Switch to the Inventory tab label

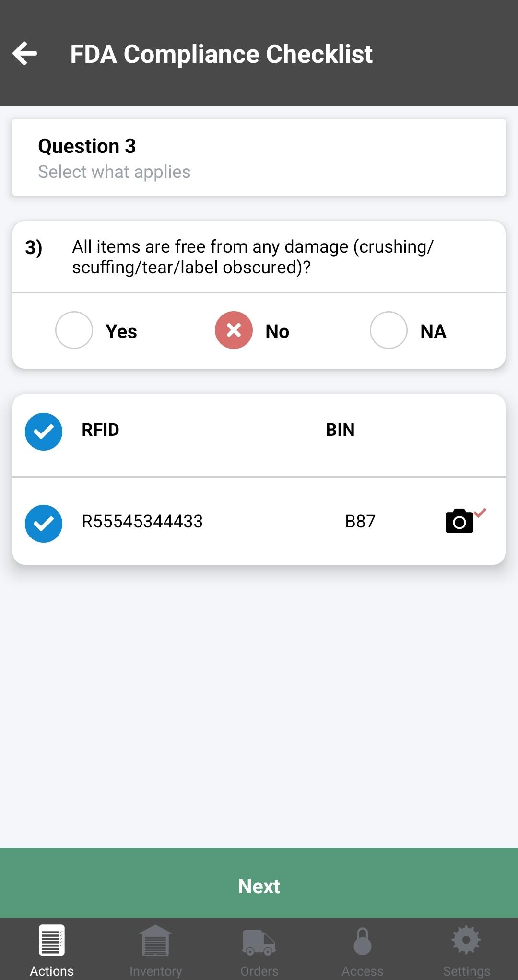[x=155, y=971]
